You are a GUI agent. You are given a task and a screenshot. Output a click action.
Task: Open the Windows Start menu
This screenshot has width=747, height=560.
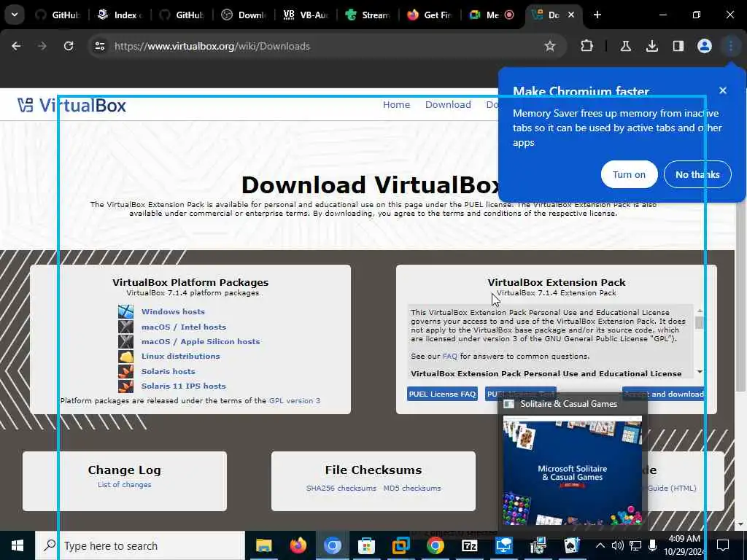pyautogui.click(x=18, y=545)
